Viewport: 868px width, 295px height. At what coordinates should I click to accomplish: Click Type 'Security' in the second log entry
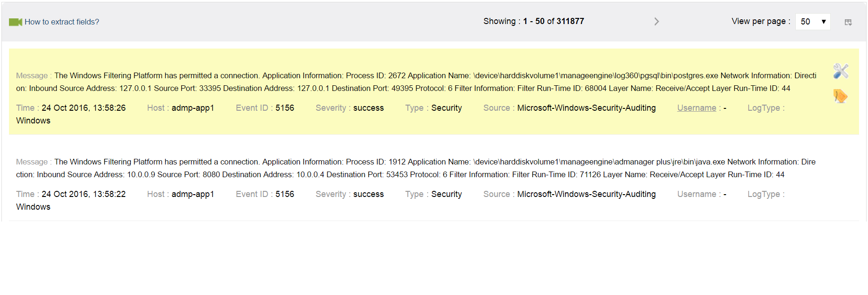447,194
